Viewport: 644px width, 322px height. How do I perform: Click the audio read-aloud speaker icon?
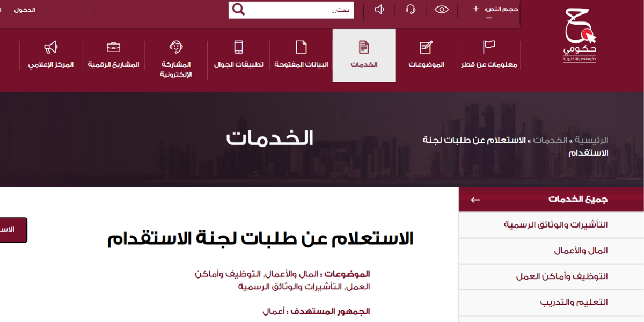click(x=379, y=9)
